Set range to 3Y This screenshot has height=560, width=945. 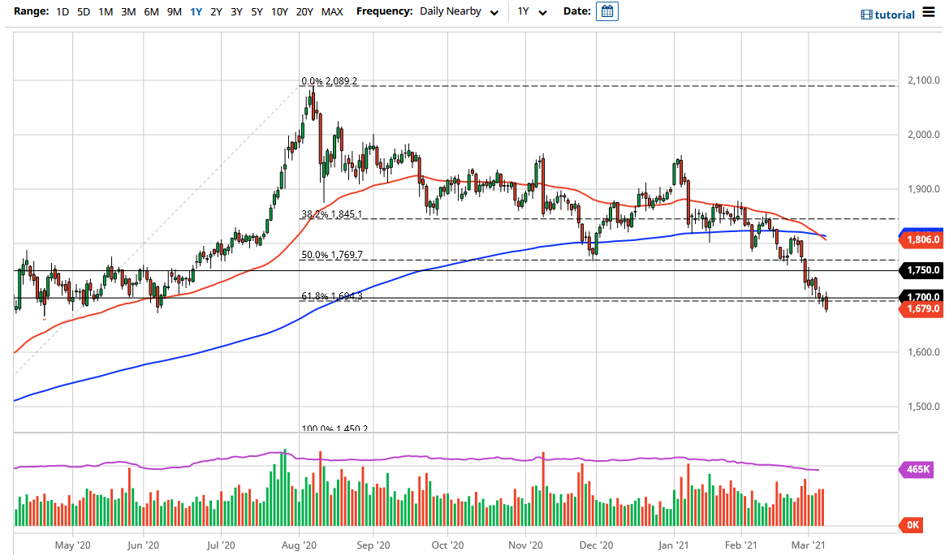click(237, 11)
